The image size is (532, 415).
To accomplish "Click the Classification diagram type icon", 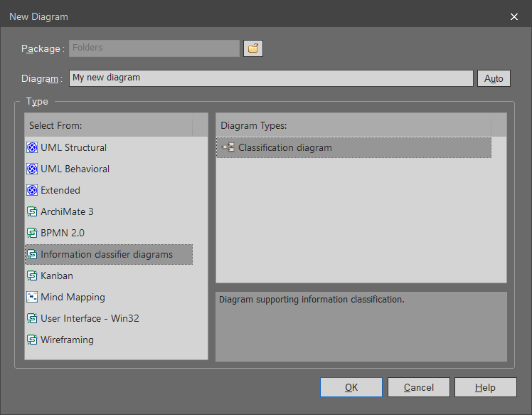I will (228, 148).
